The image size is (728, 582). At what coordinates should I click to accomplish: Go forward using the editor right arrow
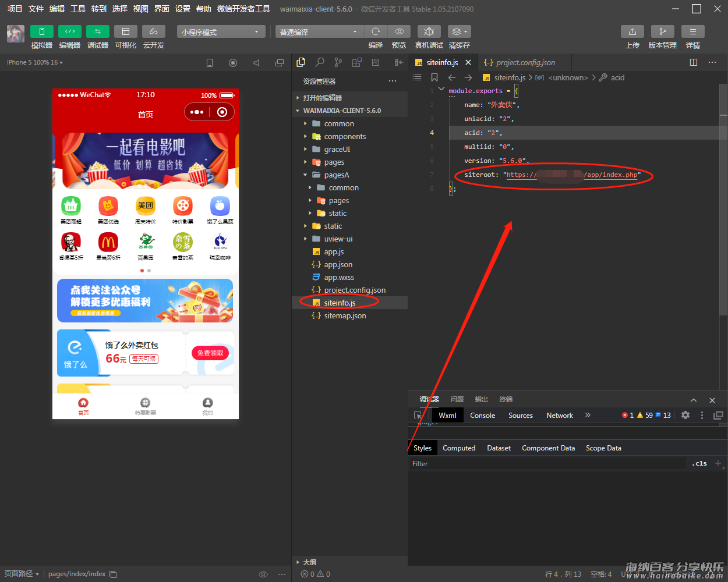point(468,77)
